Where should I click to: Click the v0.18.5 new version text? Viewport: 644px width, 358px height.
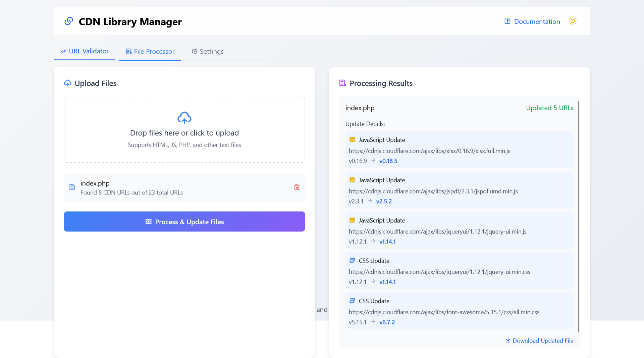(x=388, y=161)
